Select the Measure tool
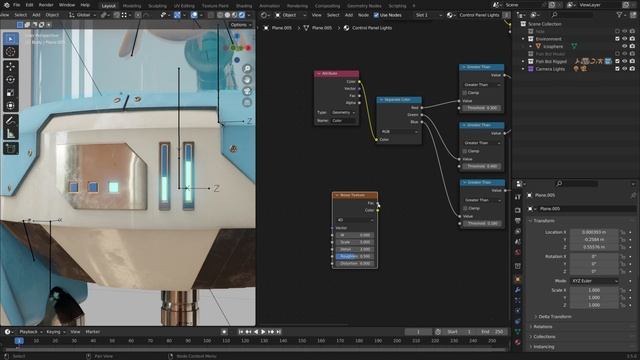 [11, 133]
